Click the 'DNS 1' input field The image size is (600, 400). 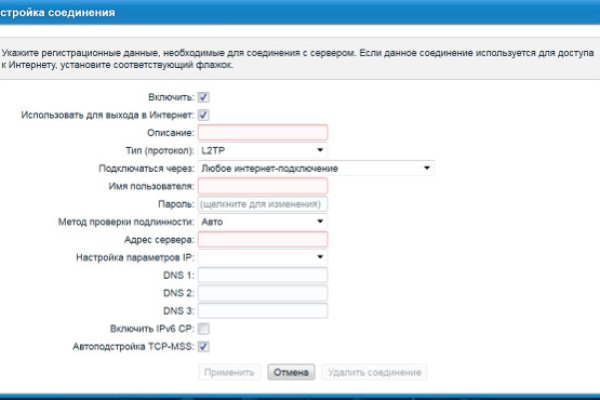263,275
